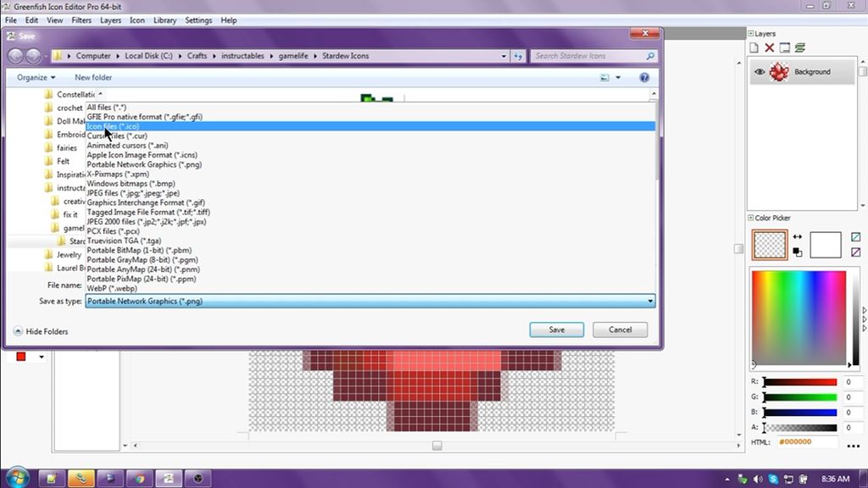The image size is (868, 488).
Task: Click the default colors icon in Color Picker
Action: 797,252
